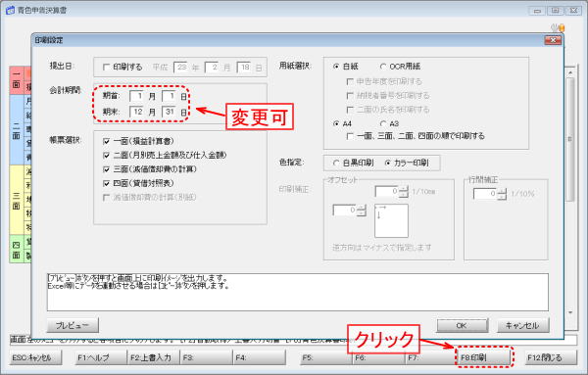Choose A3 paper size
This screenshot has width=588, height=375.
pyautogui.click(x=383, y=123)
